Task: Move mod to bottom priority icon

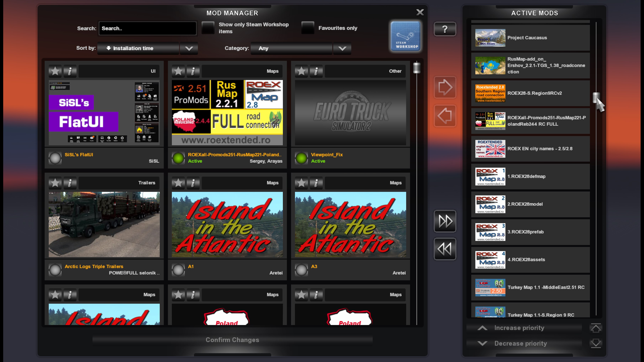Action: click(596, 343)
